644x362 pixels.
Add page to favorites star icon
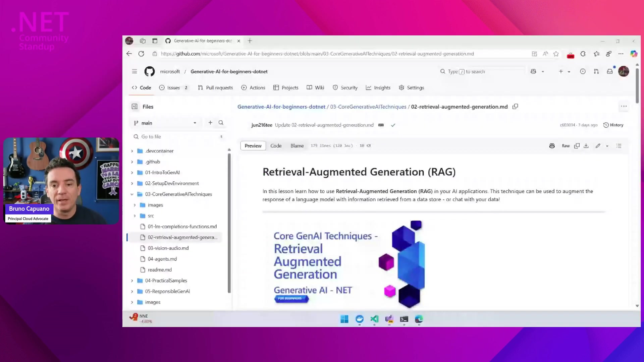556,54
